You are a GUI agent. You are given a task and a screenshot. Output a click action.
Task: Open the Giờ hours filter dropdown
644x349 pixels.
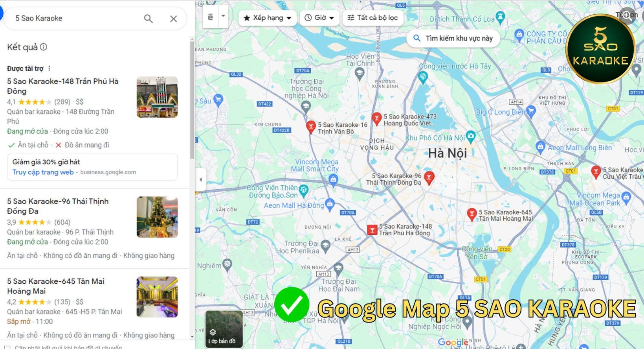click(319, 18)
